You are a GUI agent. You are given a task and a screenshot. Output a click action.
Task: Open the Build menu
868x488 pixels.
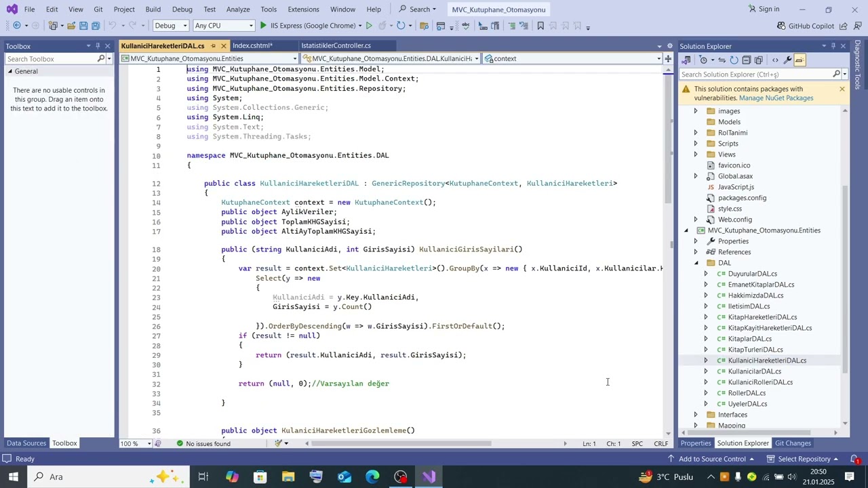click(153, 9)
